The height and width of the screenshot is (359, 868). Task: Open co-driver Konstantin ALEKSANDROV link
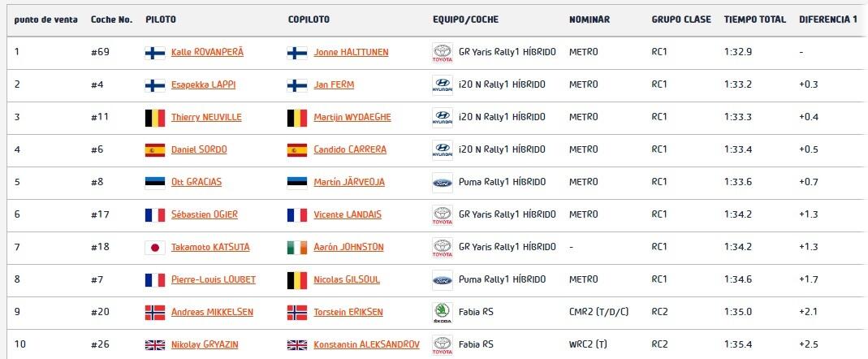(x=366, y=344)
